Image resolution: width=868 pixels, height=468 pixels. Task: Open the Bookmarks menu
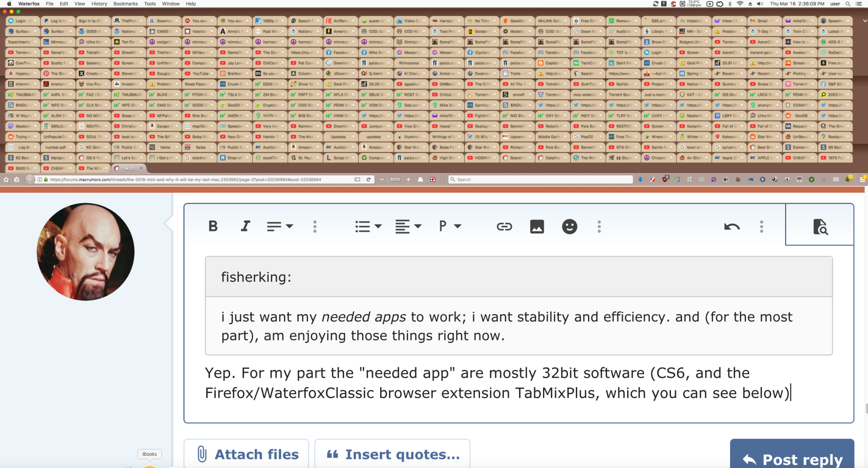point(125,3)
